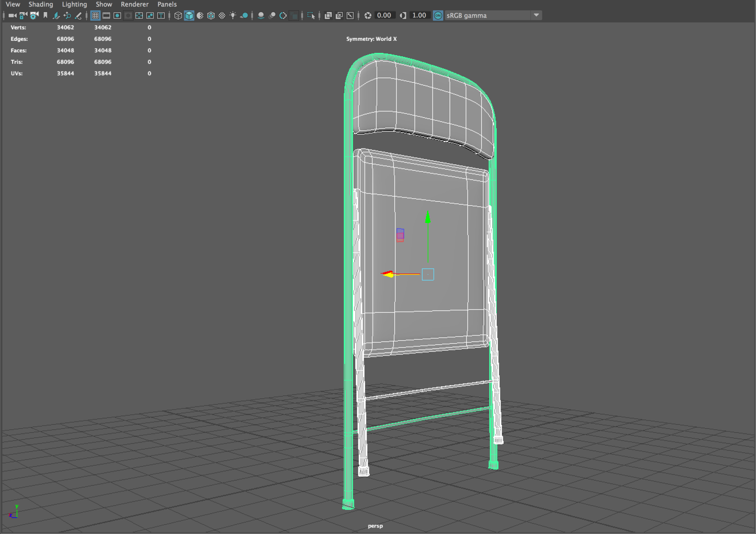The image size is (756, 534).
Task: Click the first 34048 Faces count value
Action: click(x=65, y=50)
